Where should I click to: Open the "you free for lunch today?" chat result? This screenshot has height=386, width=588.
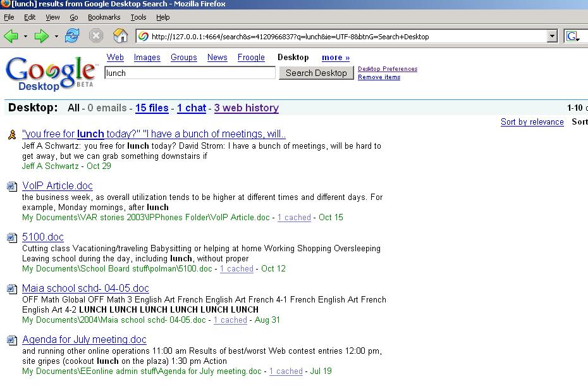154,134
